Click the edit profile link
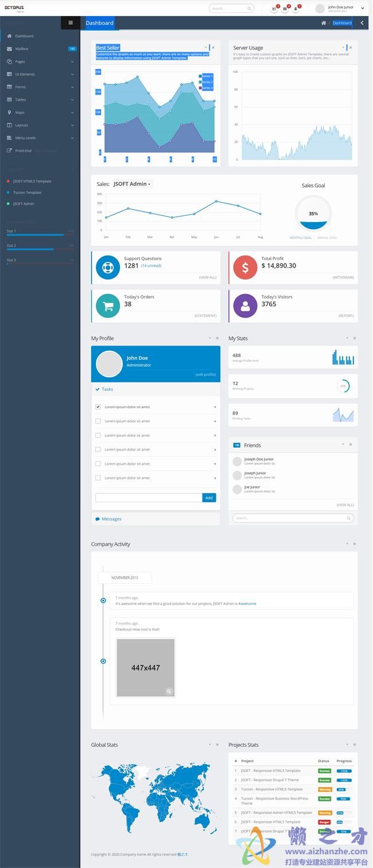Viewport: 373px width, 868px height. [x=205, y=374]
